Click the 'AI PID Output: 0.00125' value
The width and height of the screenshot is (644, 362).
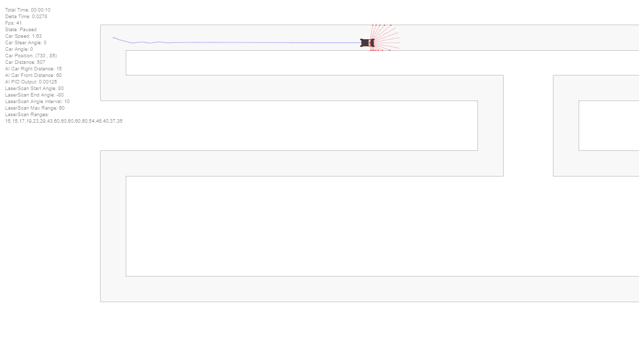point(31,82)
